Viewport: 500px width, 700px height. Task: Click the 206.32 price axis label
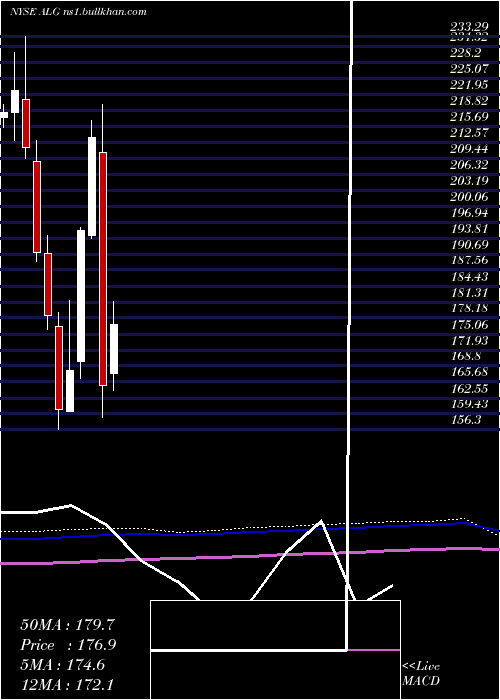coord(469,165)
